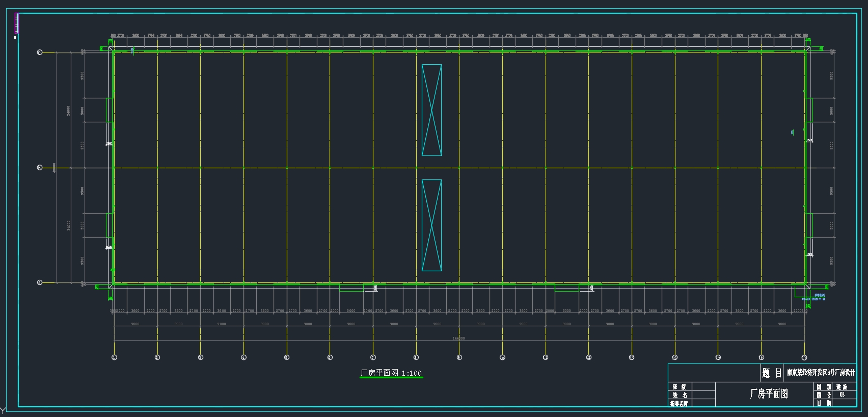Pick the axis bubble C on left
The width and height of the screenshot is (868, 417).
tap(40, 53)
